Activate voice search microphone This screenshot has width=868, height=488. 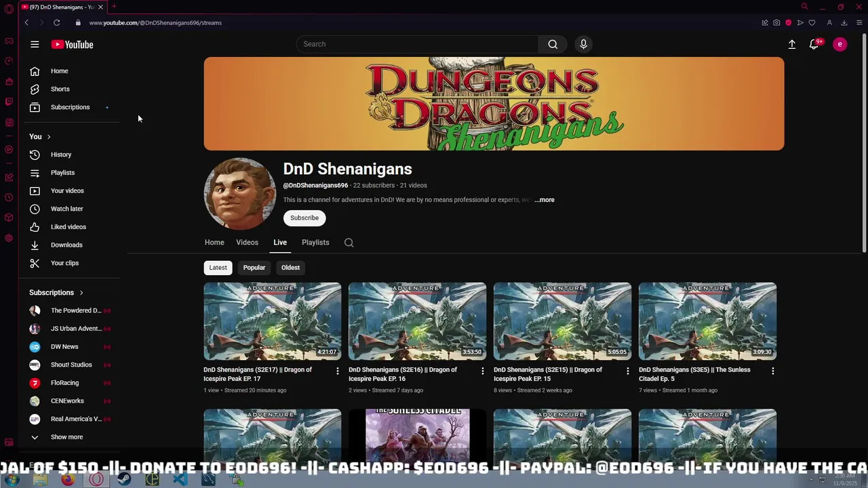(583, 44)
